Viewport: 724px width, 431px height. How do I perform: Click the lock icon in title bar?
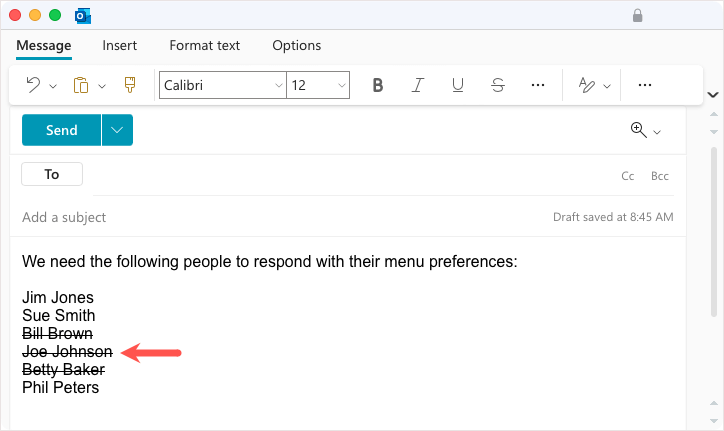pos(638,16)
